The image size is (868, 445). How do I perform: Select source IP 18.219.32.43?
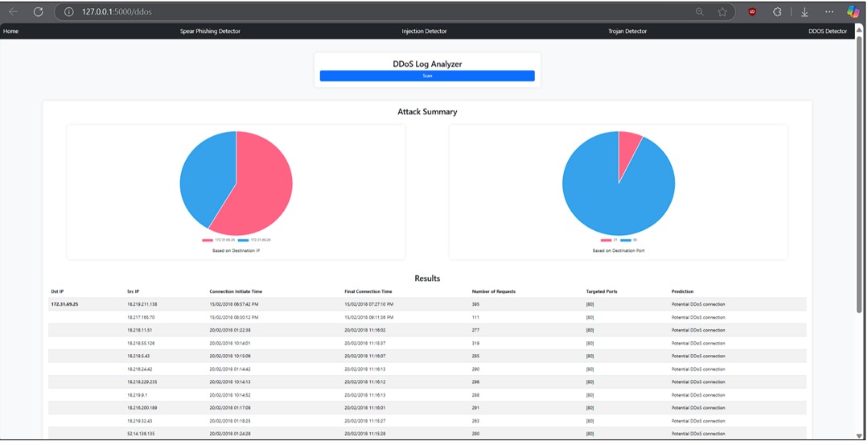pos(139,421)
